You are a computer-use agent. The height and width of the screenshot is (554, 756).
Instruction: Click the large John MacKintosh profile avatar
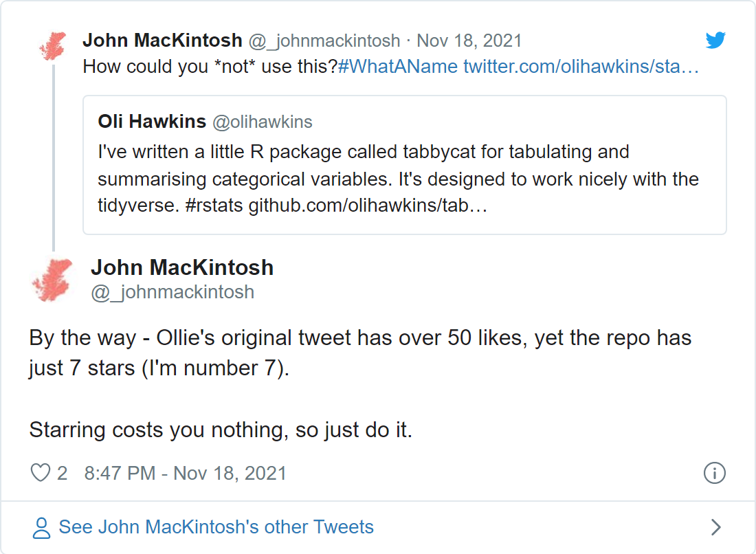(x=53, y=280)
